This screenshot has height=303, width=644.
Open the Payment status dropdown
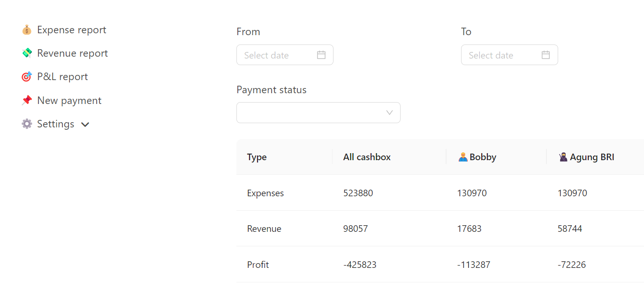(x=312, y=113)
